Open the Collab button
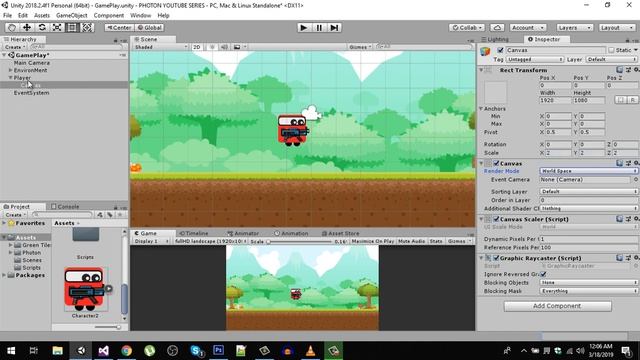The height and width of the screenshot is (360, 640). pyautogui.click(x=467, y=27)
